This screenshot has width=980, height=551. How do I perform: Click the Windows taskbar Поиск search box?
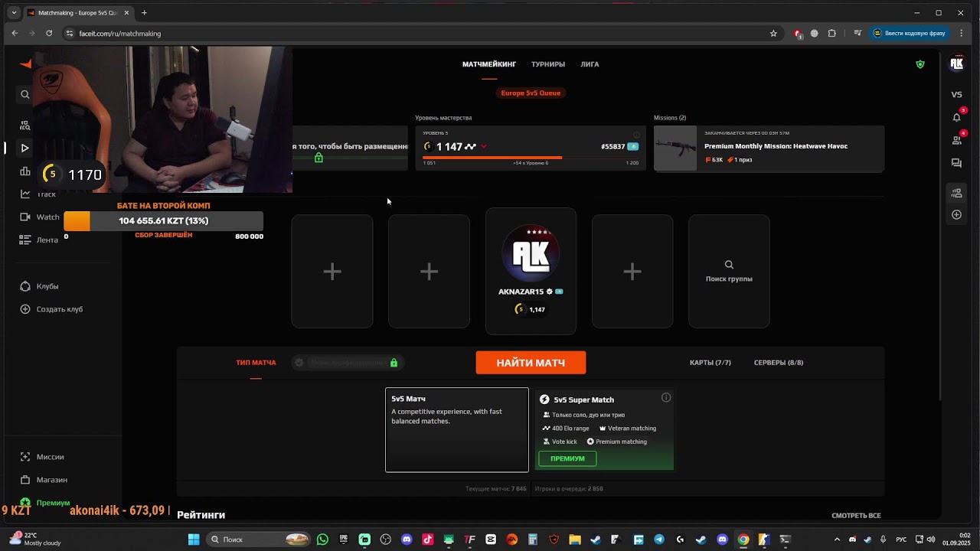(260, 540)
